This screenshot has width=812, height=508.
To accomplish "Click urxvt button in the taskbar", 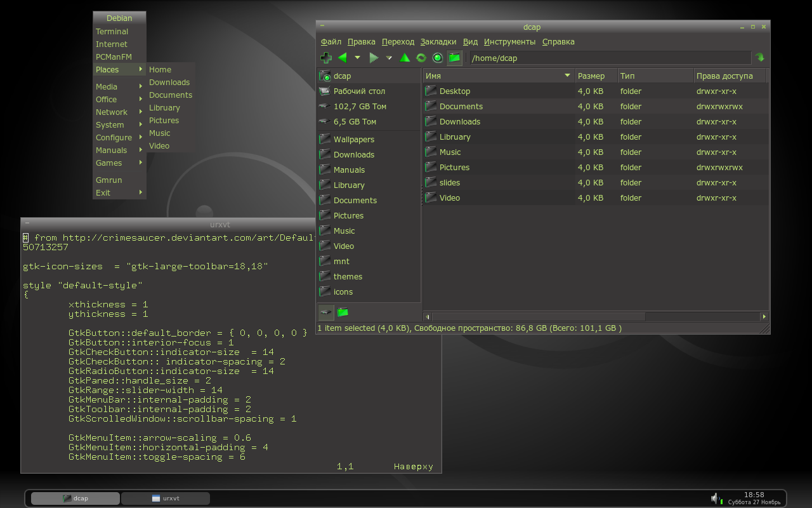I will pyautogui.click(x=165, y=498).
